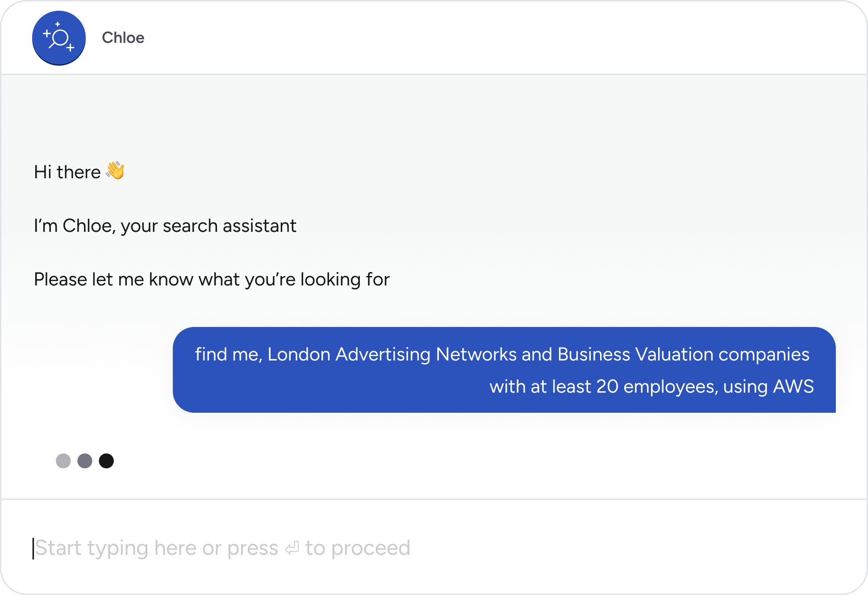Click the enter key symbol in placeholder
The image size is (868, 595).
292,548
